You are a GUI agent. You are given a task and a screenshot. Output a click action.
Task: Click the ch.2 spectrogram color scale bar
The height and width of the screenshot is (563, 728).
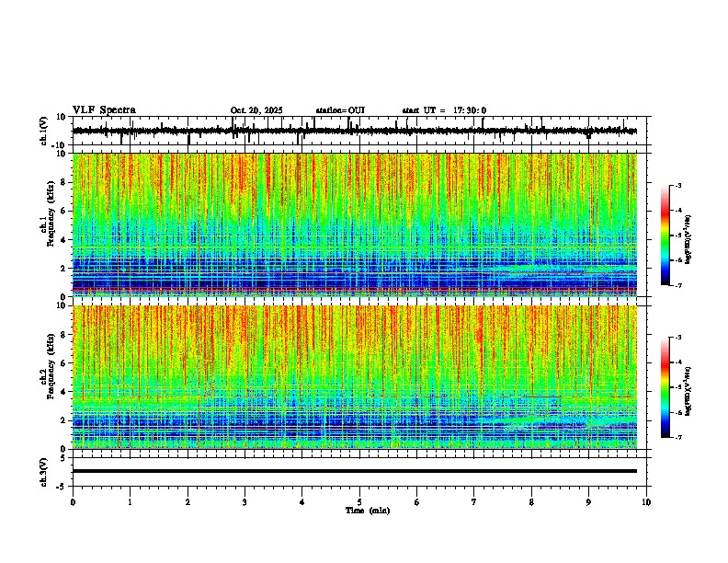[665, 387]
